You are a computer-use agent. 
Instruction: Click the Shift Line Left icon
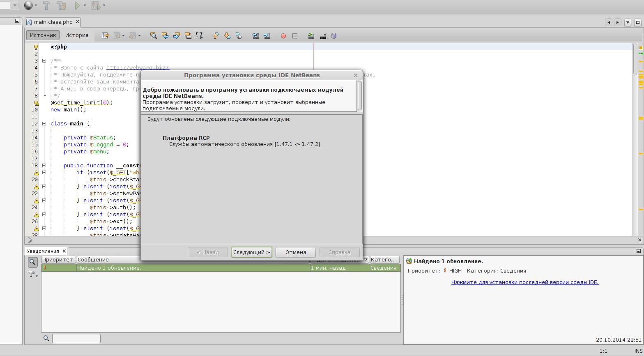255,36
